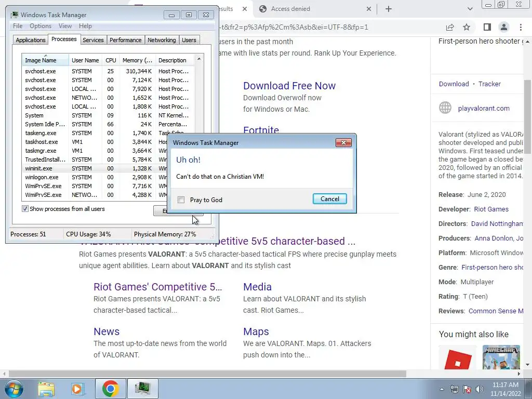
Task: Bookmark this page with the star icon
Action: 467,27
